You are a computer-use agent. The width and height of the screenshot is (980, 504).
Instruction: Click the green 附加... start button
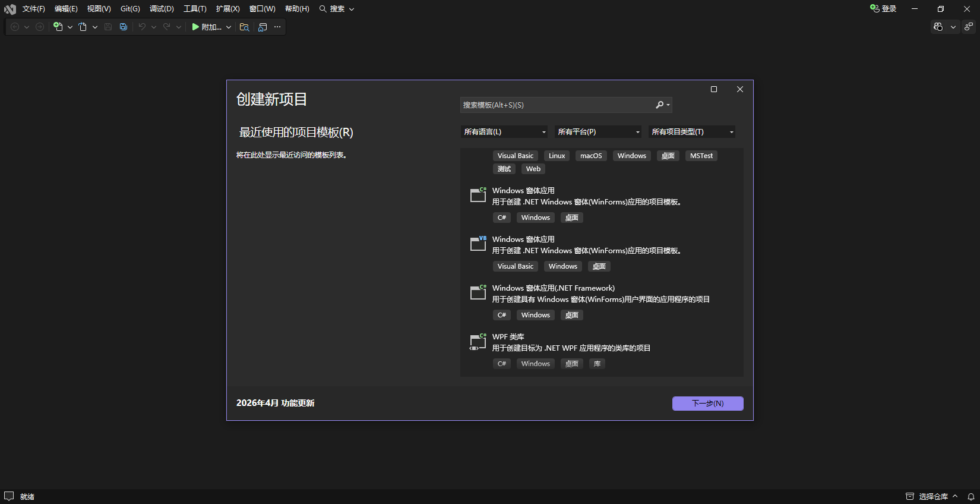pos(207,27)
